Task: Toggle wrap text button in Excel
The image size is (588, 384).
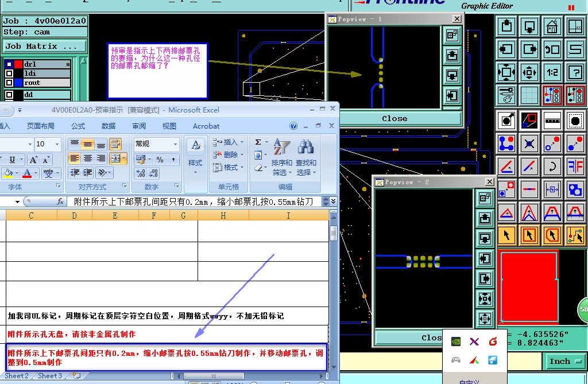Action: [x=115, y=144]
